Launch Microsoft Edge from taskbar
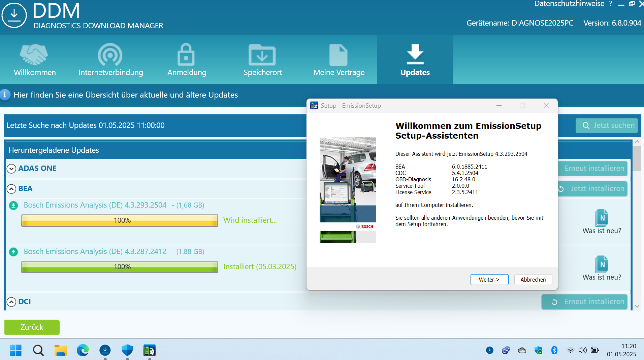Viewport: 644px width, 360px height. pyautogui.click(x=83, y=350)
